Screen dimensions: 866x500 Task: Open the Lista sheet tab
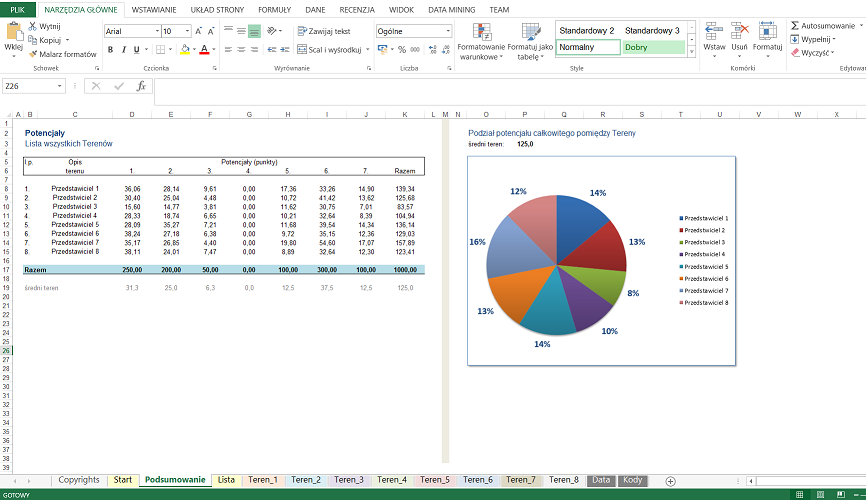pyautogui.click(x=226, y=480)
